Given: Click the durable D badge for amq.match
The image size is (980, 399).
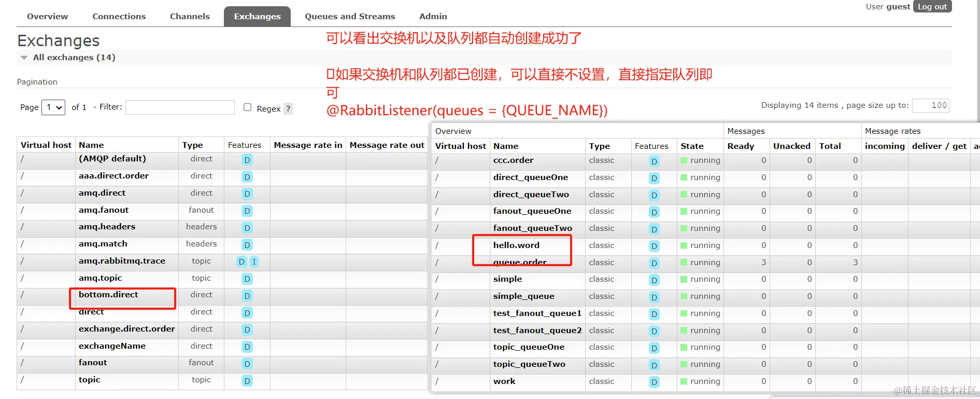Looking at the screenshot, I should pyautogui.click(x=247, y=245).
